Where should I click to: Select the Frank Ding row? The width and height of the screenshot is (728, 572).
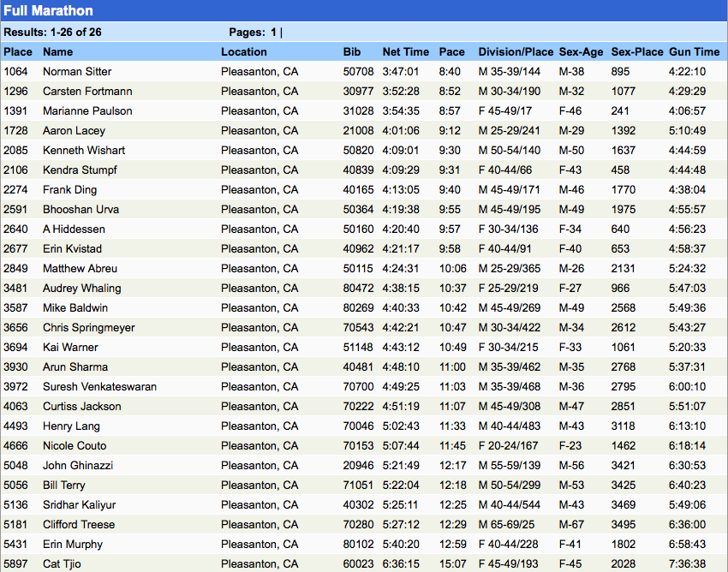click(364, 189)
